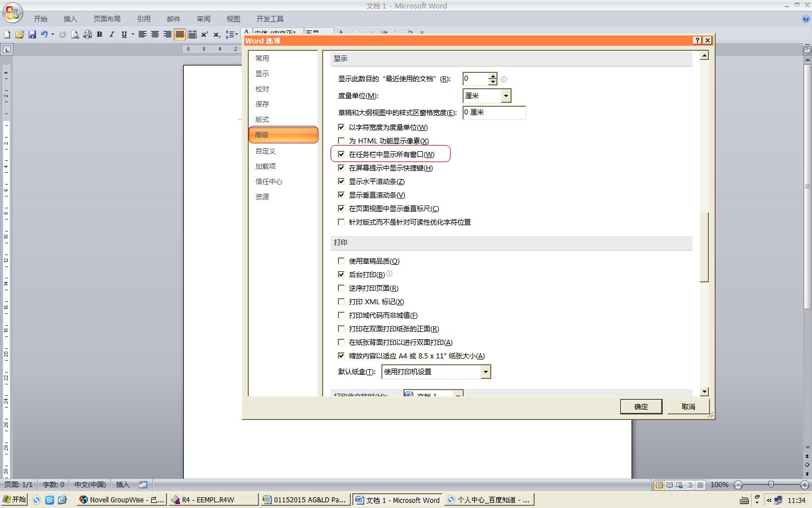Click the Office button logo
The image size is (812, 508).
12,12
